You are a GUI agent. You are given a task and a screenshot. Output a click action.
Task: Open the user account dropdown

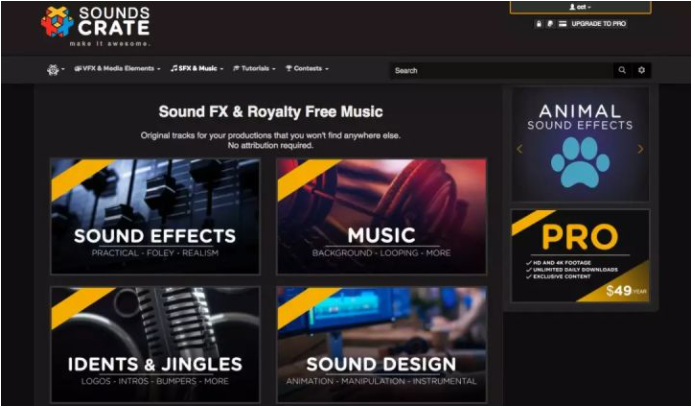pos(580,7)
